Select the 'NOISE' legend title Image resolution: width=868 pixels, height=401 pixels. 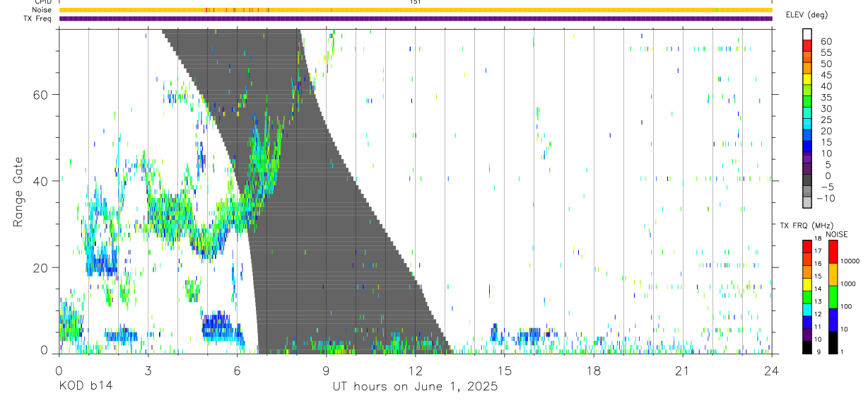(836, 234)
